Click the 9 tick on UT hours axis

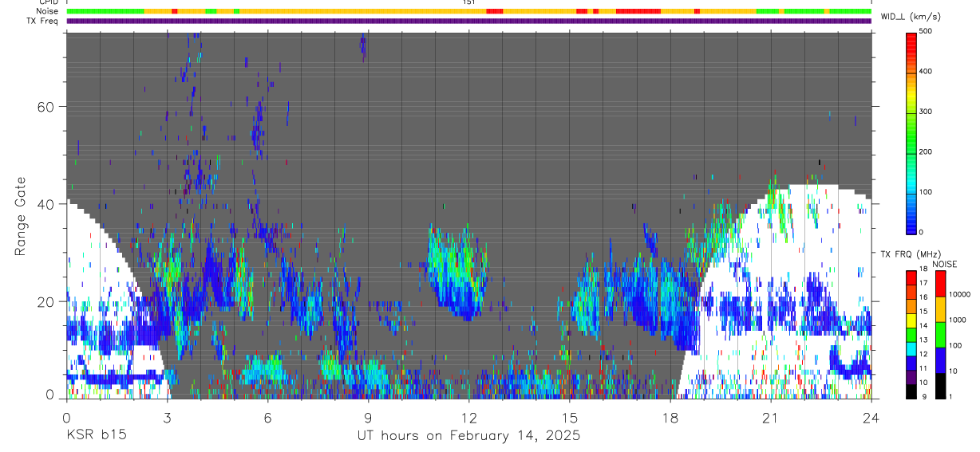tap(368, 417)
